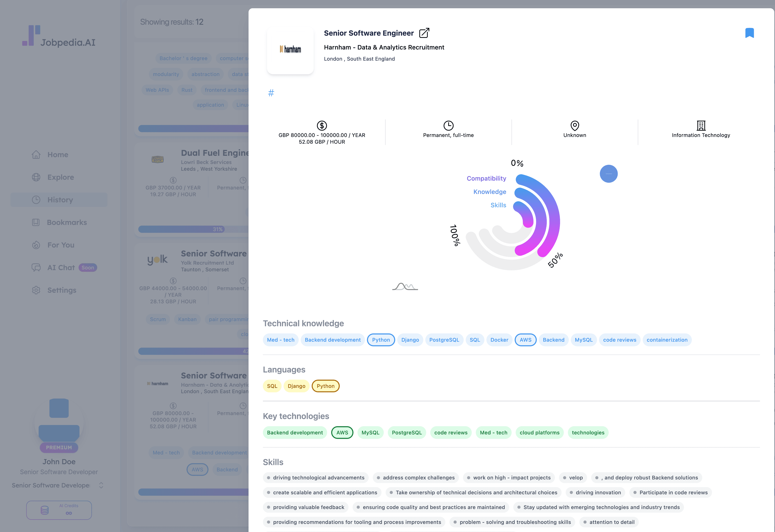The height and width of the screenshot is (532, 775).
Task: Select Django tag under Technical knowledge
Action: point(410,340)
